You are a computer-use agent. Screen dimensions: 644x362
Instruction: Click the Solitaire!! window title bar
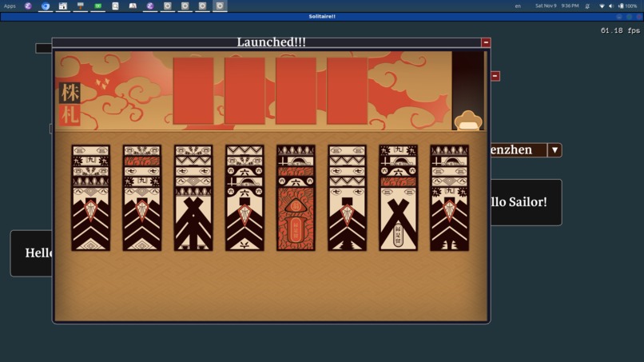click(322, 17)
